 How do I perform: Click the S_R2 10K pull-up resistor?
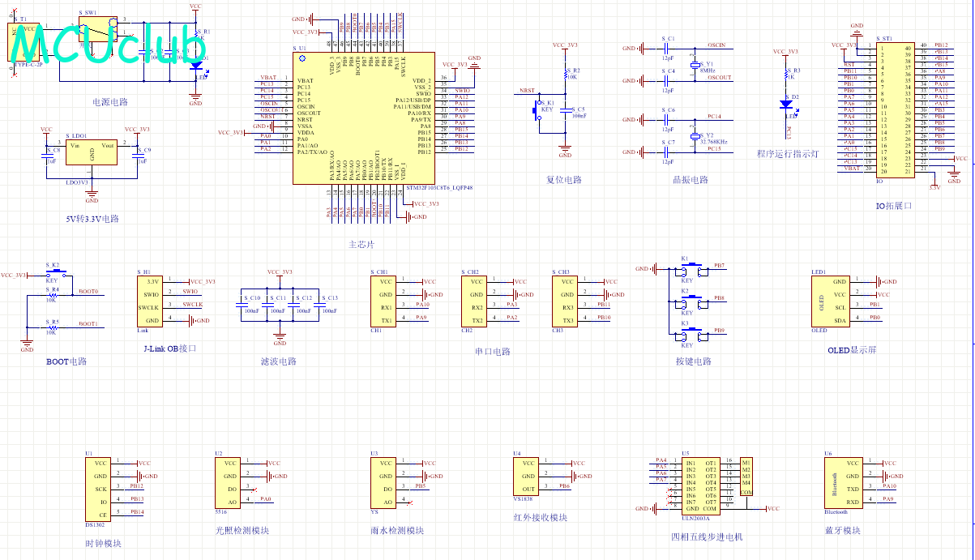pyautogui.click(x=565, y=75)
